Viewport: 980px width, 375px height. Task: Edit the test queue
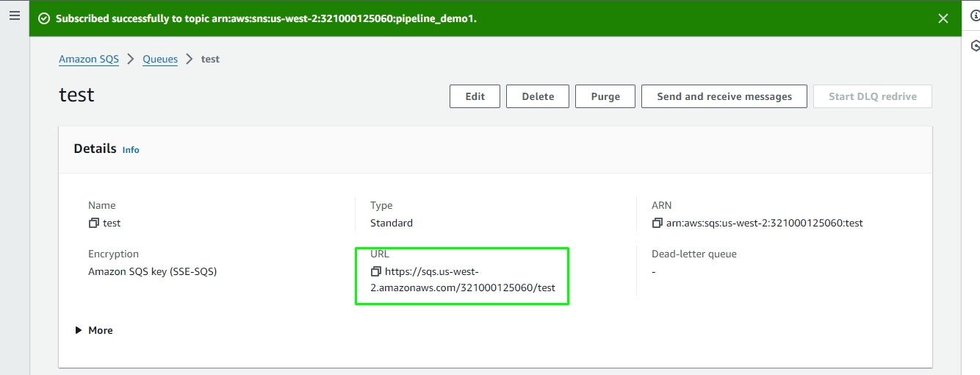(475, 96)
